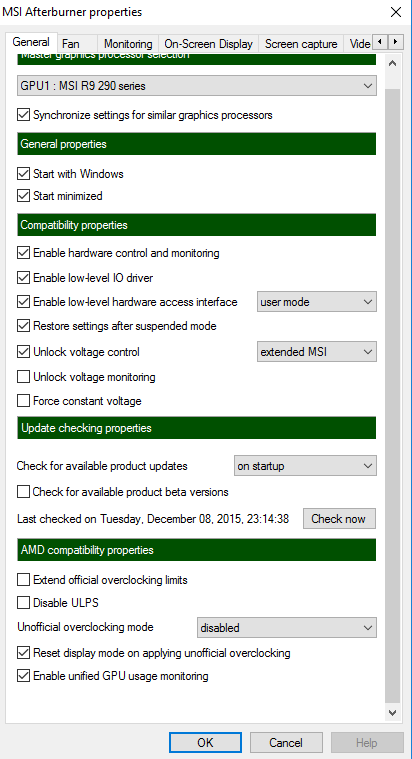Switch to On-Screen Display tab
This screenshot has height=759, width=412.
coord(208,44)
